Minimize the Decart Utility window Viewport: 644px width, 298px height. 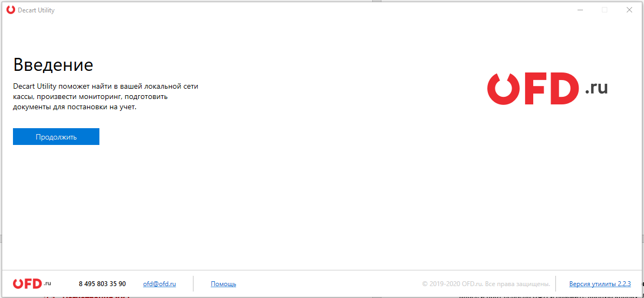coord(580,10)
